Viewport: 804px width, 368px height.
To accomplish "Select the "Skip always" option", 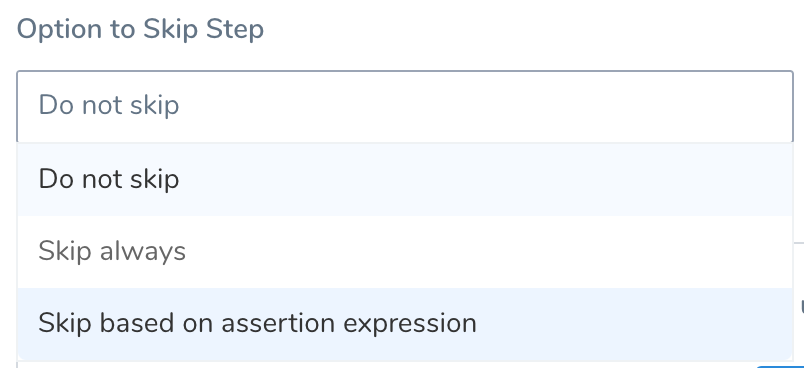I will tap(405, 252).
